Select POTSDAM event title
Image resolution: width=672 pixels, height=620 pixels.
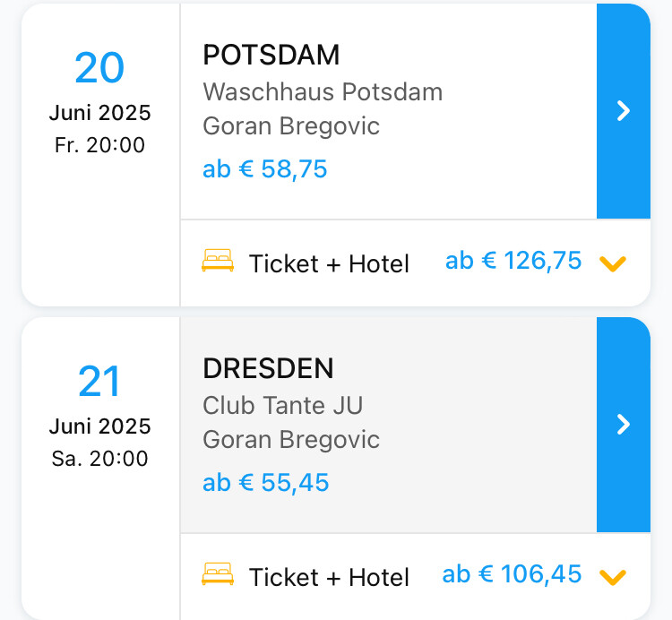coord(271,55)
